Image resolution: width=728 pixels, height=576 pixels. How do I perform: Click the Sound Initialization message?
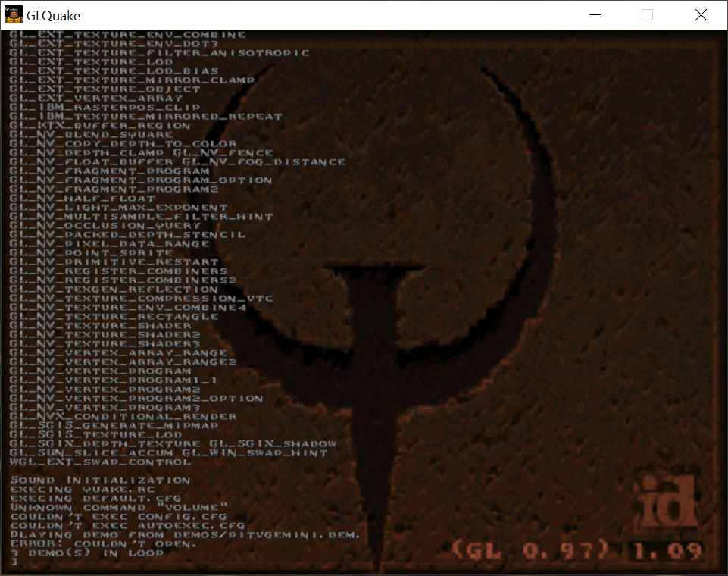click(100, 481)
